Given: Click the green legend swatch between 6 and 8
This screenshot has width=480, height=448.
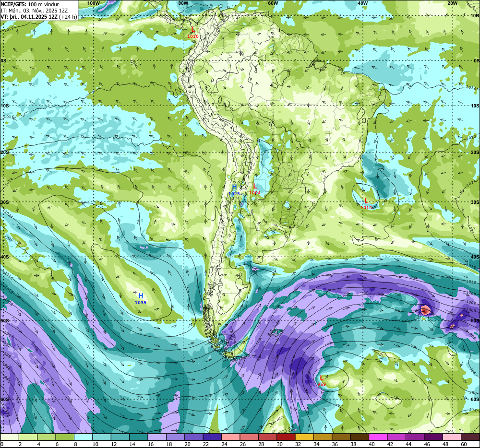Looking at the screenshot, I should [65, 437].
